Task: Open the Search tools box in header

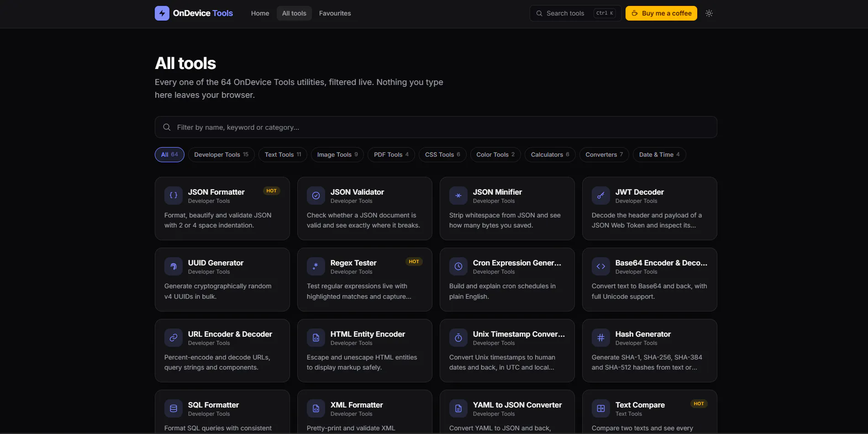Action: (x=575, y=13)
